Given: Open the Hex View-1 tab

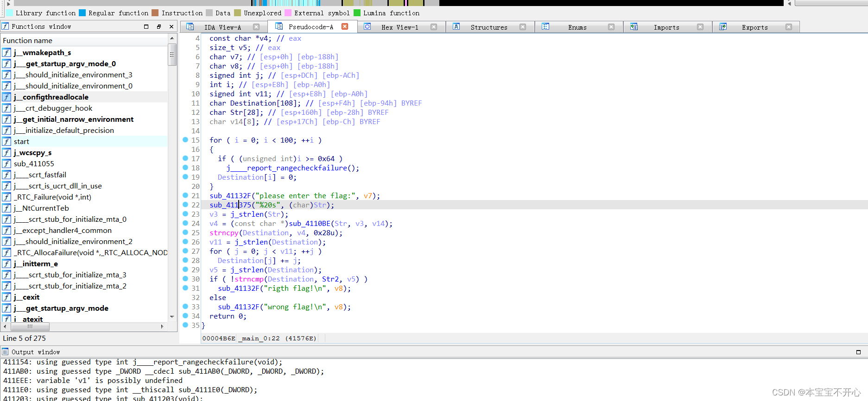Looking at the screenshot, I should click(399, 27).
